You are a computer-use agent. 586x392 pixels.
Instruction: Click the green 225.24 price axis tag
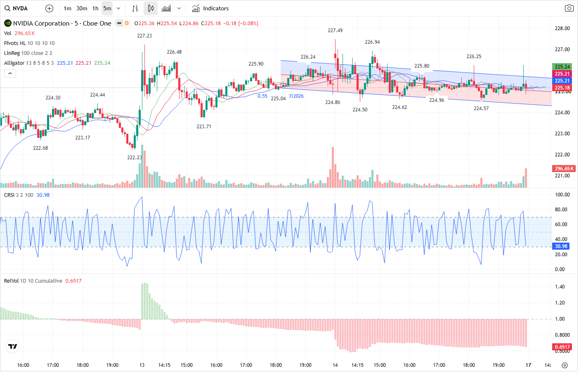click(x=562, y=67)
